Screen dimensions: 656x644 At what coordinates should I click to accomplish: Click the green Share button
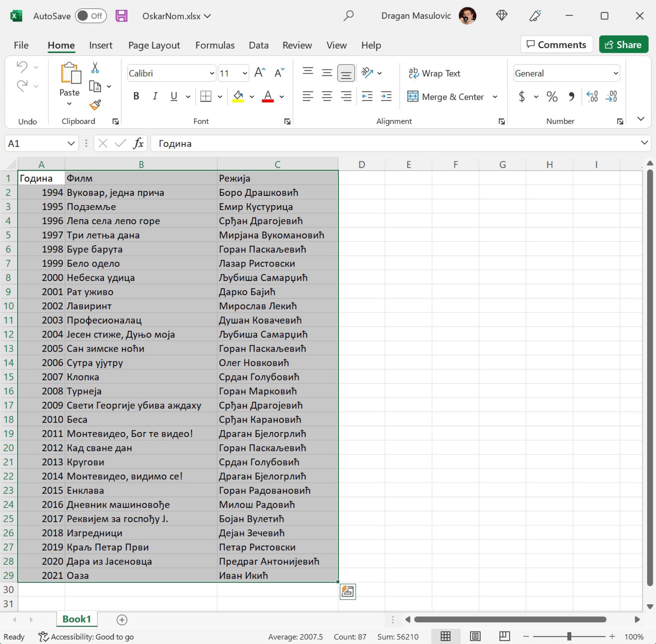click(x=623, y=45)
